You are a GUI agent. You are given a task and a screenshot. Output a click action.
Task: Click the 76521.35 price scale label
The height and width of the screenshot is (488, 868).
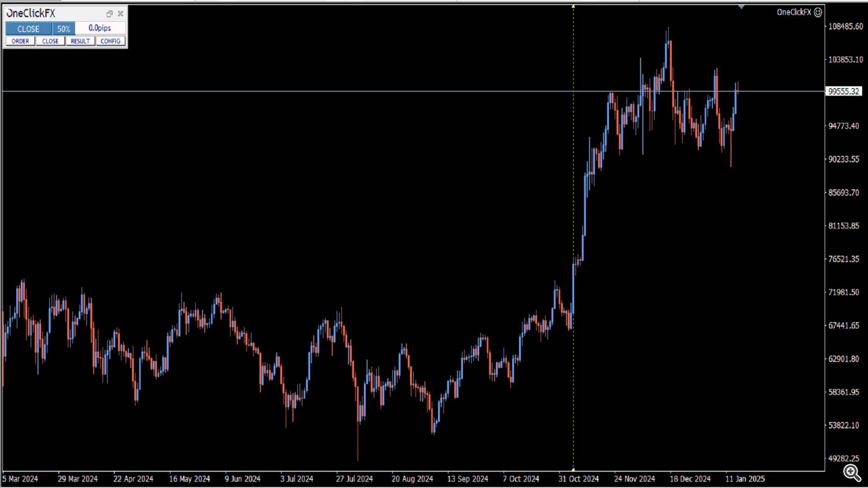[844, 259]
